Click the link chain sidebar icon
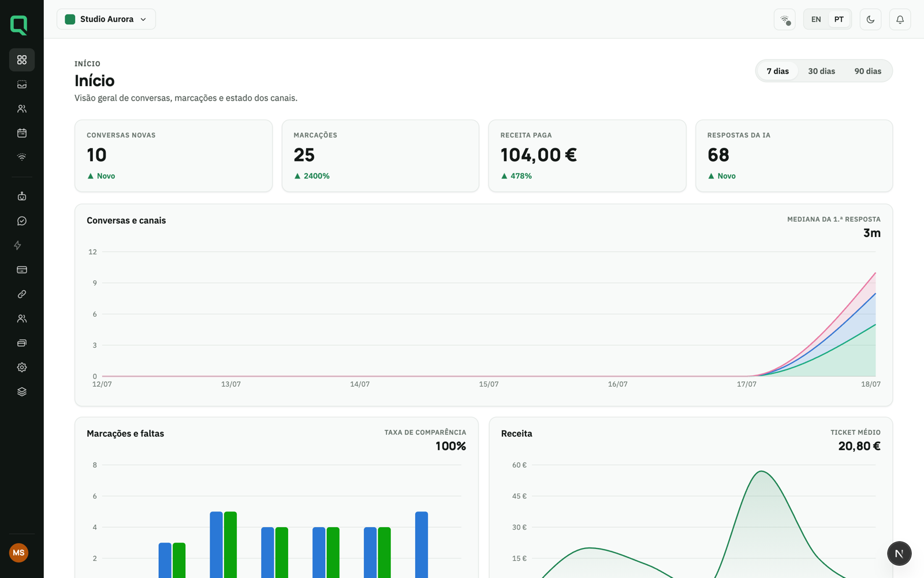924x578 pixels. click(22, 294)
